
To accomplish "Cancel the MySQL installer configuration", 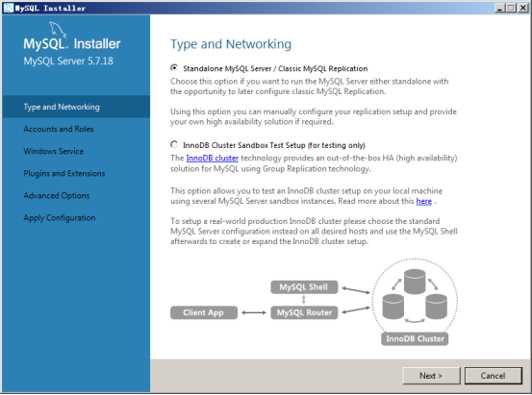I will click(493, 376).
